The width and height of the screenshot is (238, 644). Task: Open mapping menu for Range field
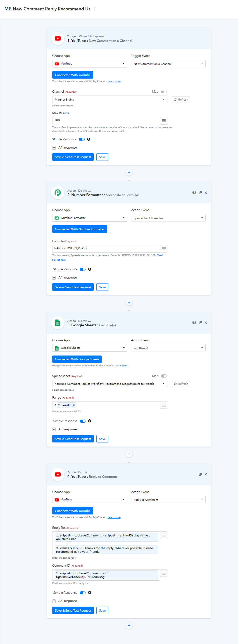(164, 405)
